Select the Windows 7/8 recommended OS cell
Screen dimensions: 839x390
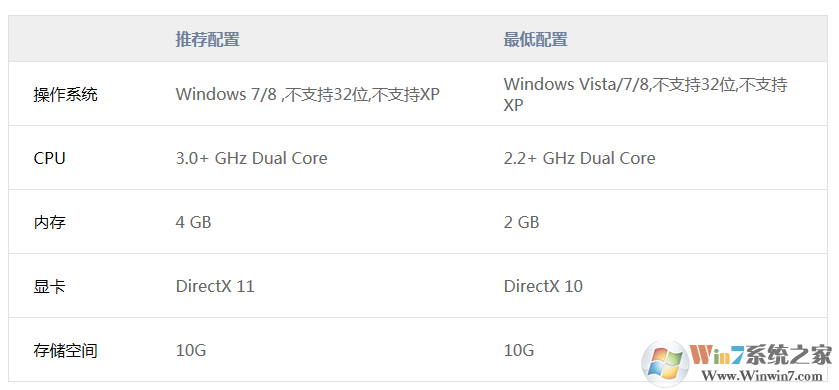[x=308, y=95]
